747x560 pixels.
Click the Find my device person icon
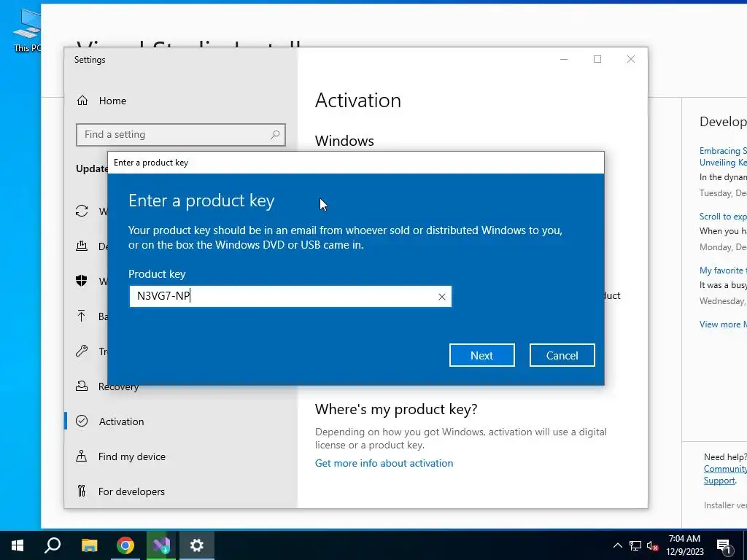[82, 456]
